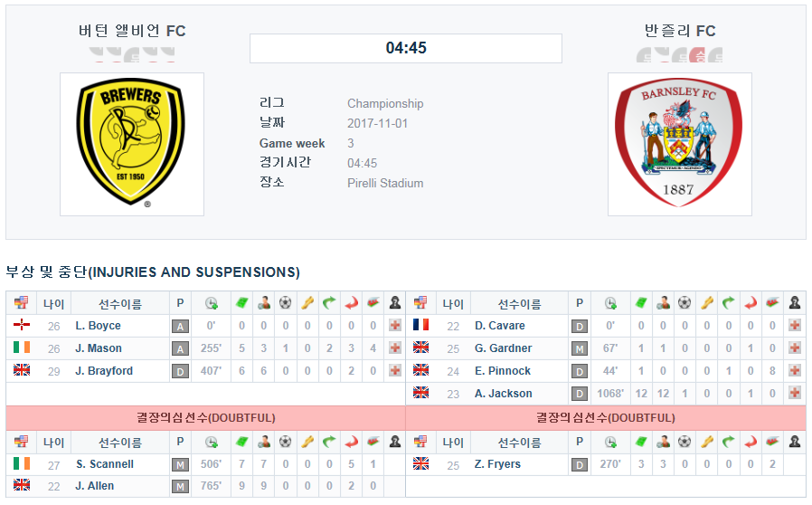This screenshot has width=812, height=505.
Task: Click the injury icon in D. Cavare row
Action: (795, 326)
